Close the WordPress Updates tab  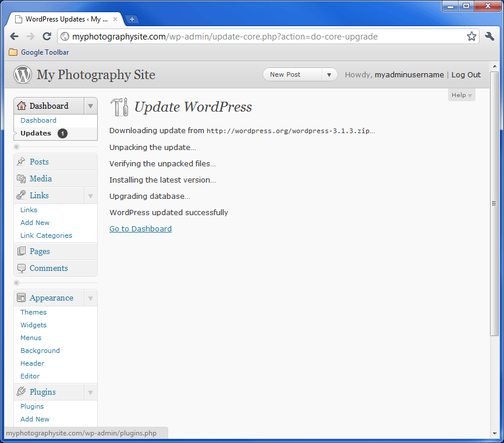click(115, 19)
